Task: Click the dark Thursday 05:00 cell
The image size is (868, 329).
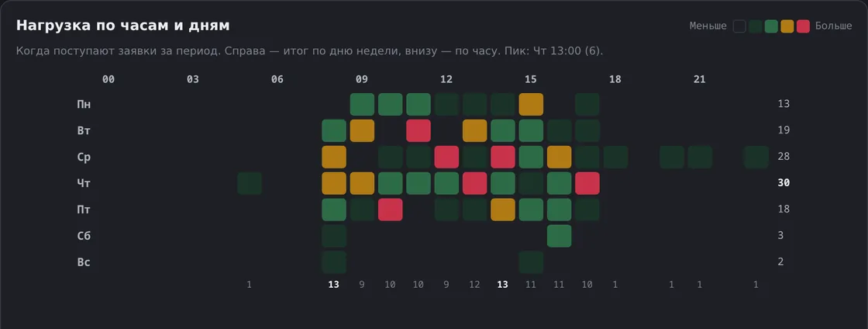Action: [249, 183]
